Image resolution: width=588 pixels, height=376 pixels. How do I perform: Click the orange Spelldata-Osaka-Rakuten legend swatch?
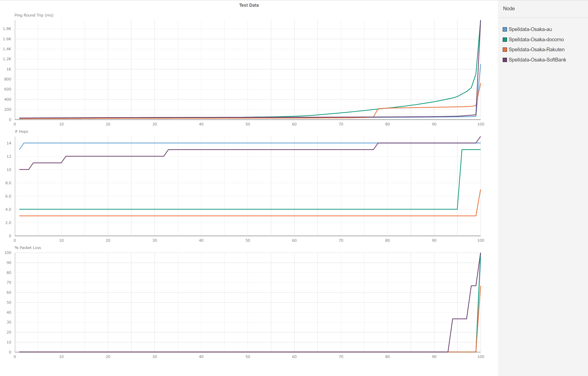pyautogui.click(x=505, y=49)
